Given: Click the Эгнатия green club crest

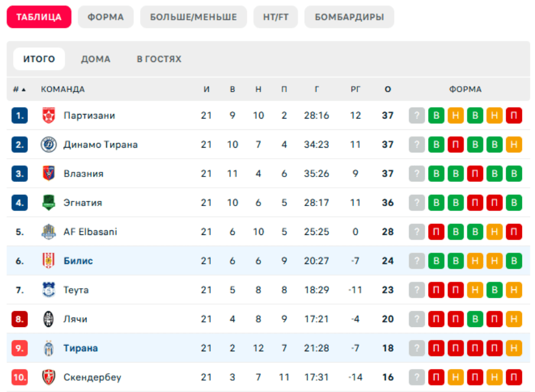Looking at the screenshot, I should 48,202.
